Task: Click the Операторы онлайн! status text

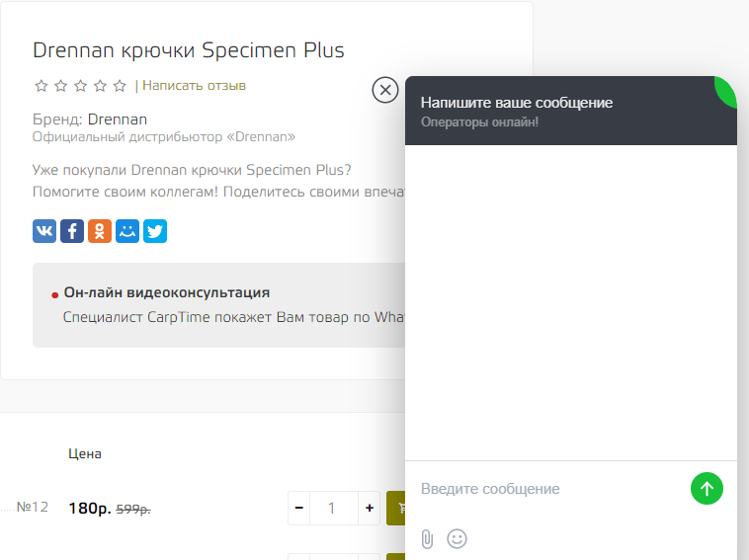Action: [479, 122]
